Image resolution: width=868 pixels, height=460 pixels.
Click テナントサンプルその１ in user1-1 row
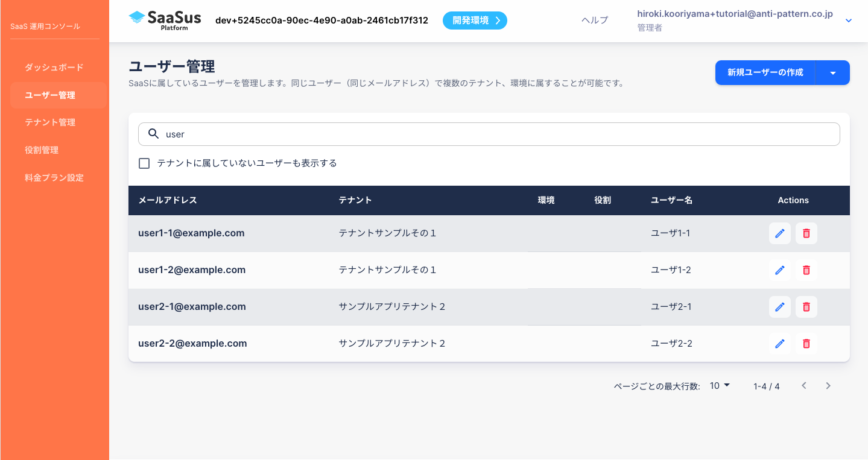[x=387, y=233]
